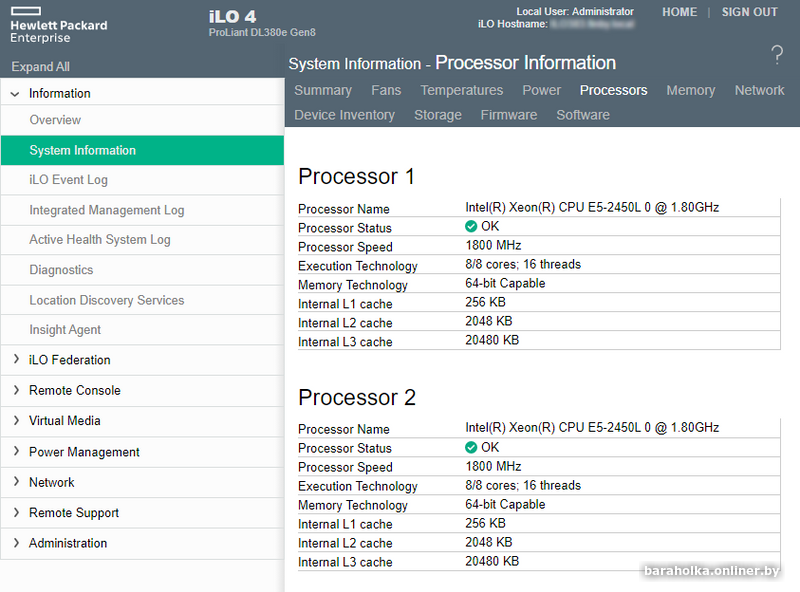Click Processor 2 '8/8 cores; 16 threads'

coord(523,485)
